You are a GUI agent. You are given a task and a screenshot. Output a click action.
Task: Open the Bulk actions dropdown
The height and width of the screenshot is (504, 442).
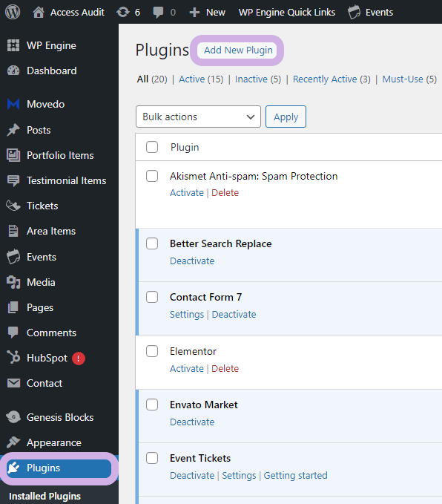pyautogui.click(x=198, y=117)
